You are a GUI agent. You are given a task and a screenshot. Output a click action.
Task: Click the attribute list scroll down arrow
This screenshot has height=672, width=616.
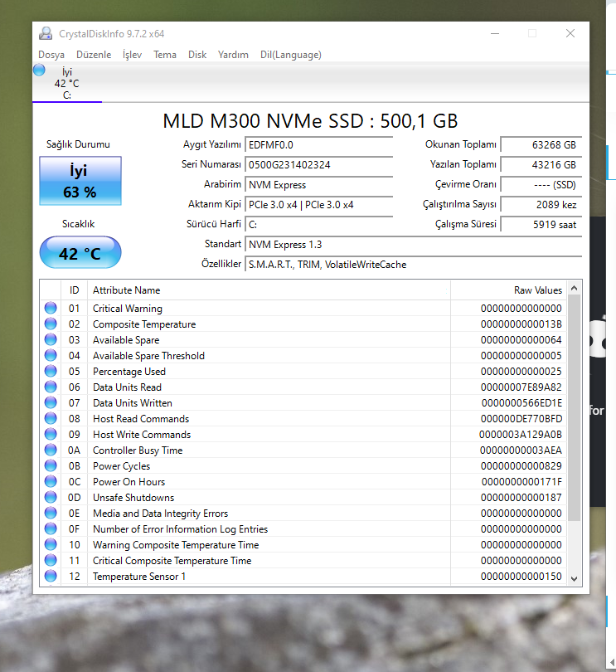click(575, 578)
